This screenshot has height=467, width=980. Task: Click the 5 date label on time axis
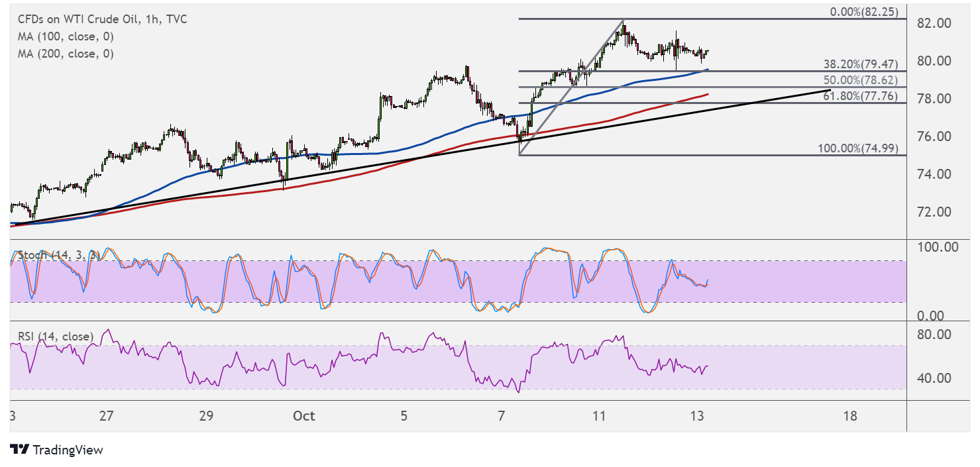pos(404,417)
